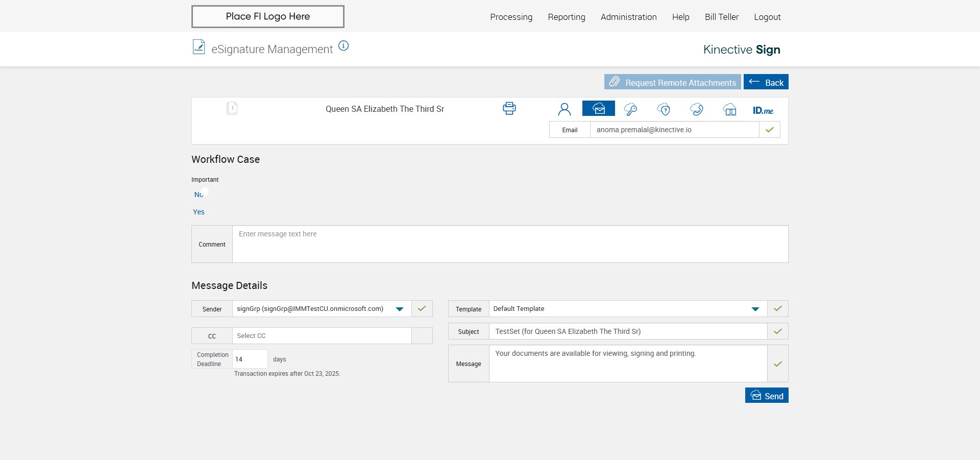
Task: Click the info icon next to eSignature Management
Action: [344, 46]
